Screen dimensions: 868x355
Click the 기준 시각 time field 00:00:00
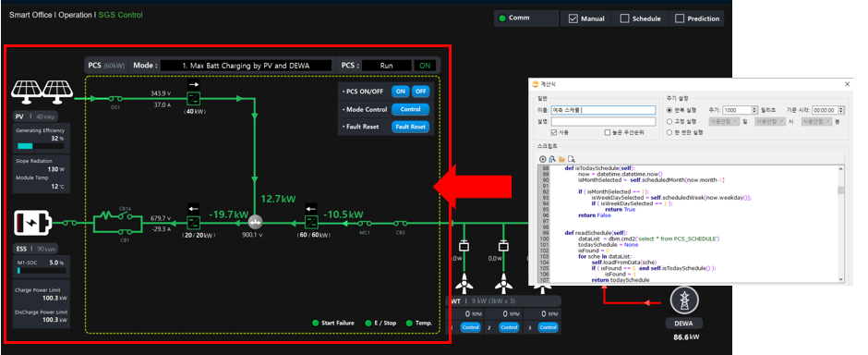coord(825,110)
